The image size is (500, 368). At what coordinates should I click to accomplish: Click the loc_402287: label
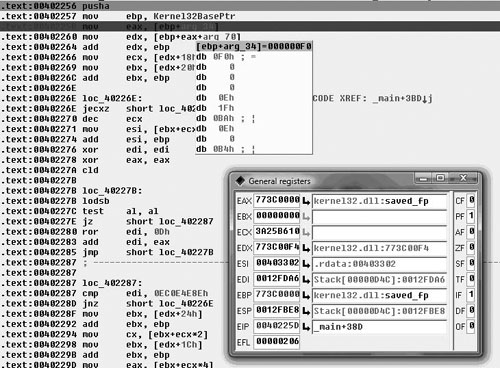coord(112,283)
